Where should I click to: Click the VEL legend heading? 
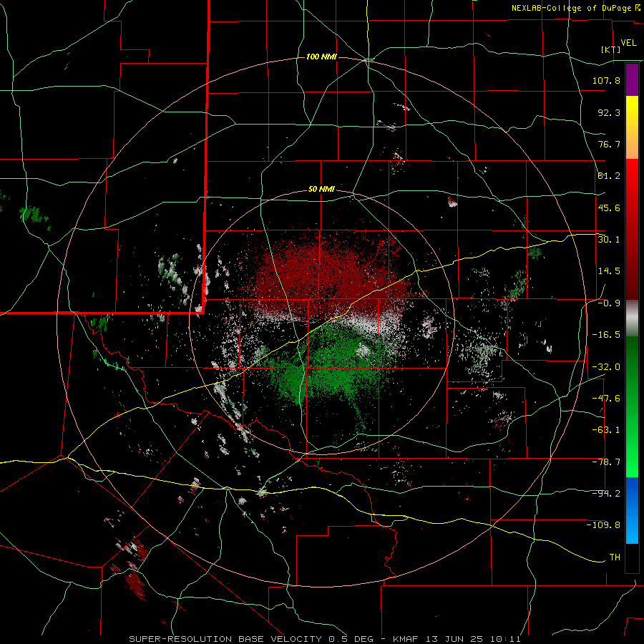628,43
